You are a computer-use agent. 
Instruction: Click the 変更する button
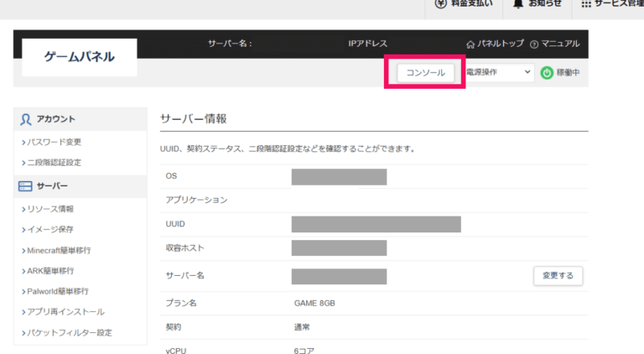click(558, 275)
